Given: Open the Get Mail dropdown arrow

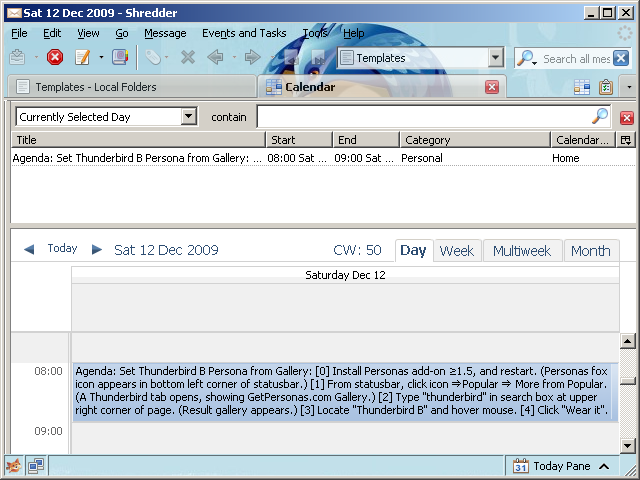Looking at the screenshot, I should (x=36, y=58).
